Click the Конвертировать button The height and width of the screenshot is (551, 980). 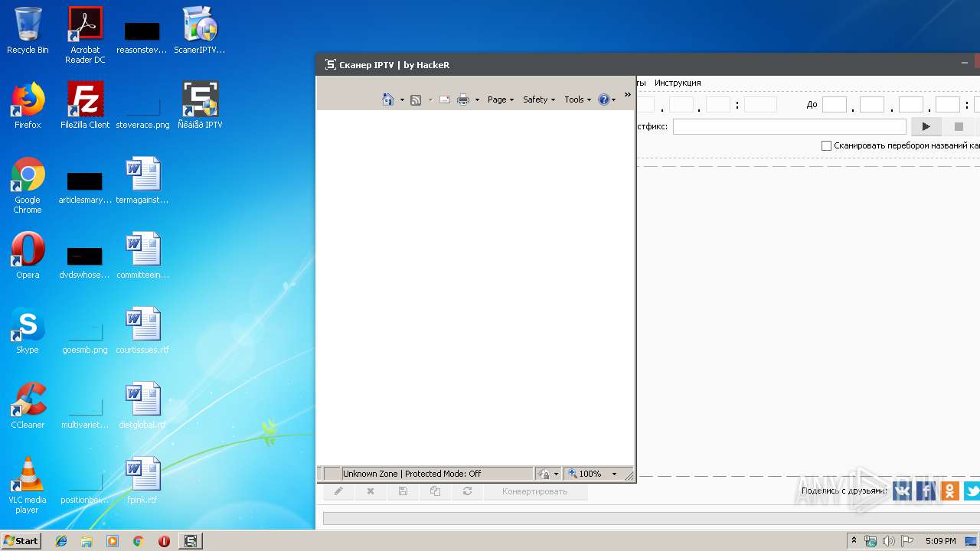[535, 491]
